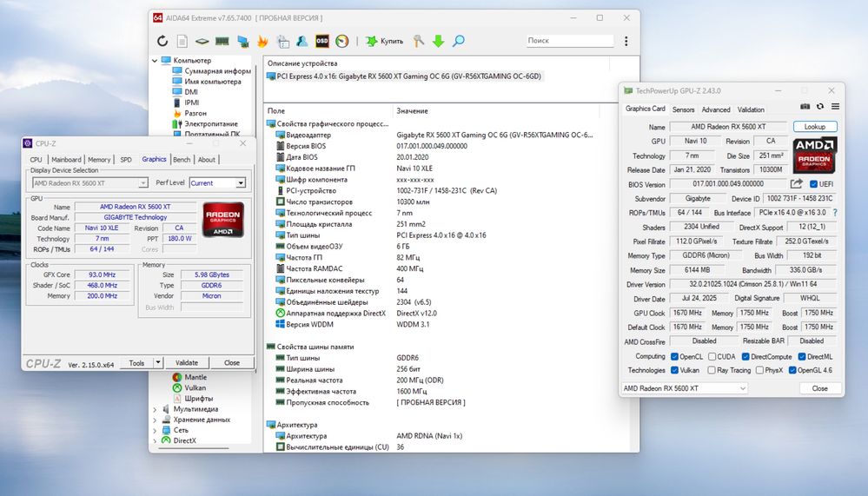Toggle the DirectCompute checkbox
The width and height of the screenshot is (868, 496).
(x=745, y=356)
